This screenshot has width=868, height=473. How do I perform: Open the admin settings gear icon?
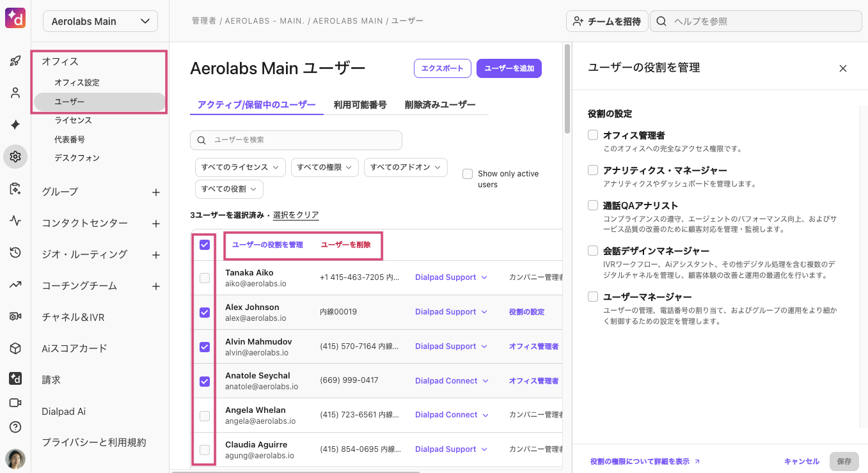click(x=15, y=157)
